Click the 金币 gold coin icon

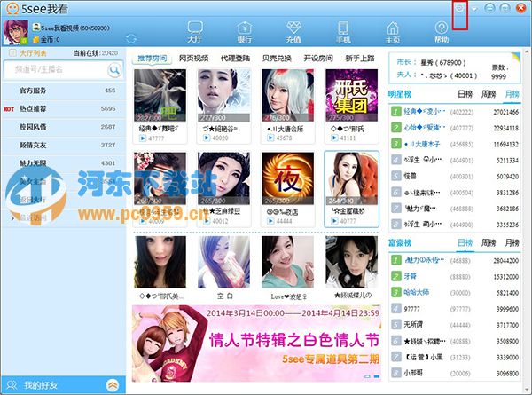pos(36,40)
